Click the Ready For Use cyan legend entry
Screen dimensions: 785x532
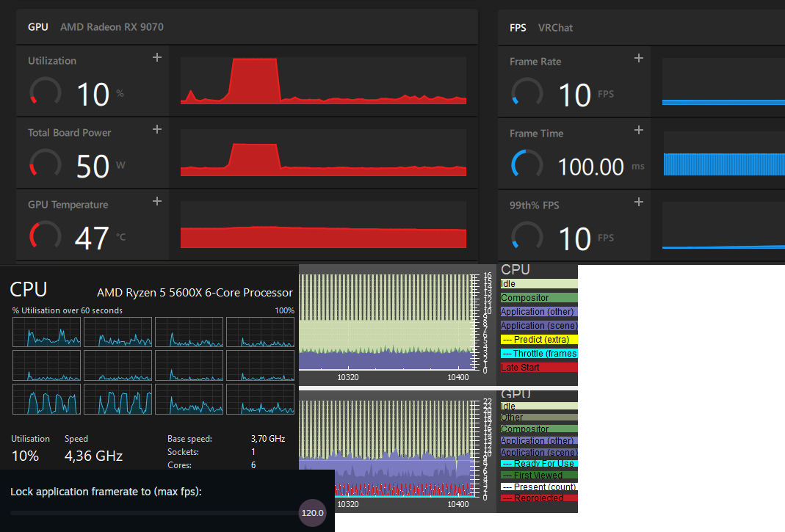pyautogui.click(x=539, y=464)
